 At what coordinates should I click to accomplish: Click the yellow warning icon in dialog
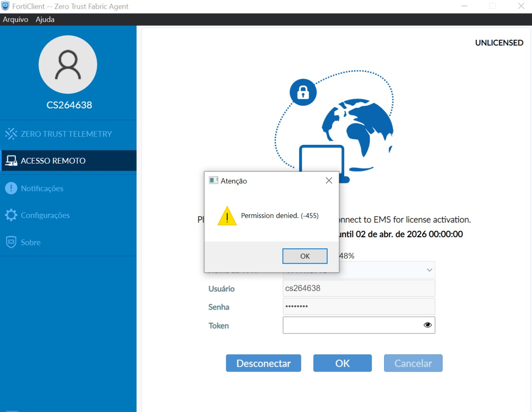point(227,216)
